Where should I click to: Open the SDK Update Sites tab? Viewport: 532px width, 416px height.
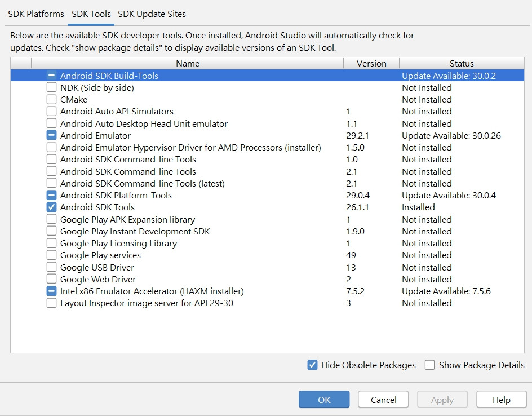(x=152, y=14)
